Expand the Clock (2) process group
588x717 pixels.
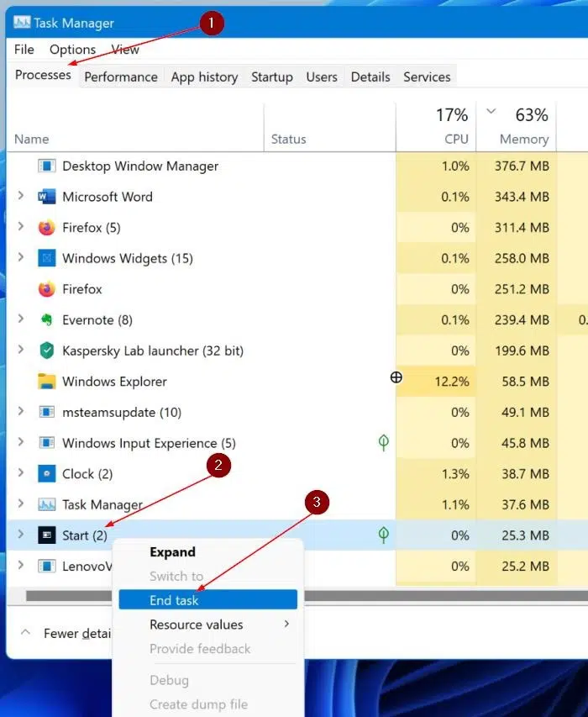pyautogui.click(x=20, y=473)
